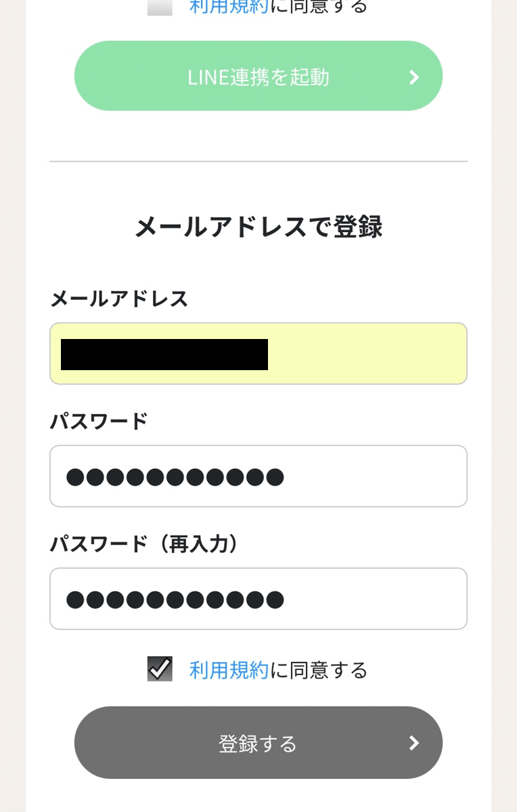This screenshot has width=517, height=812.
Task: Click the メールアドレスで登録 heading
Action: click(x=258, y=227)
